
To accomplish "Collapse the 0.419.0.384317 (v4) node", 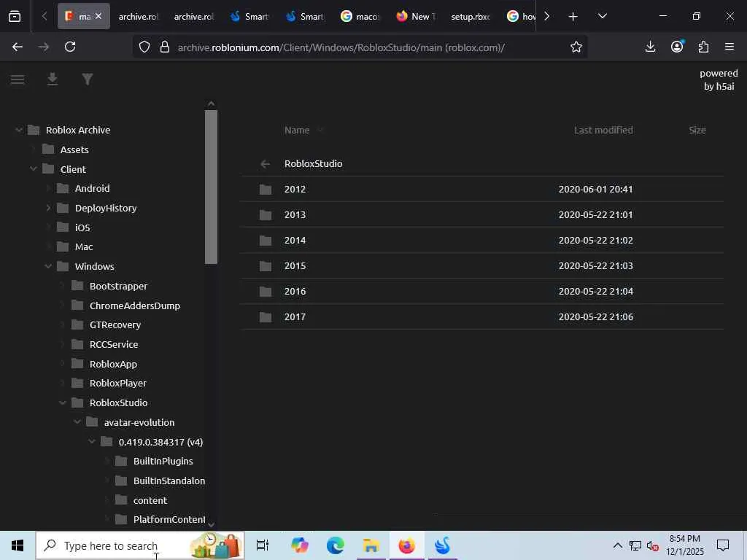I will (92, 442).
